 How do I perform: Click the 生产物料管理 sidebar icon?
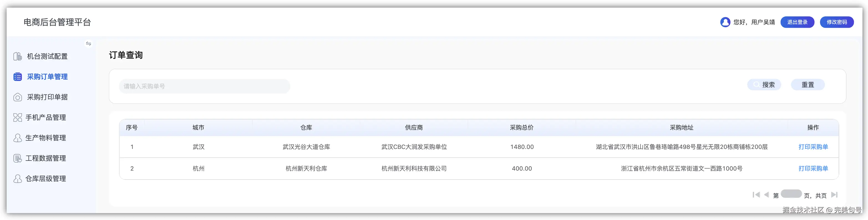pyautogui.click(x=17, y=138)
